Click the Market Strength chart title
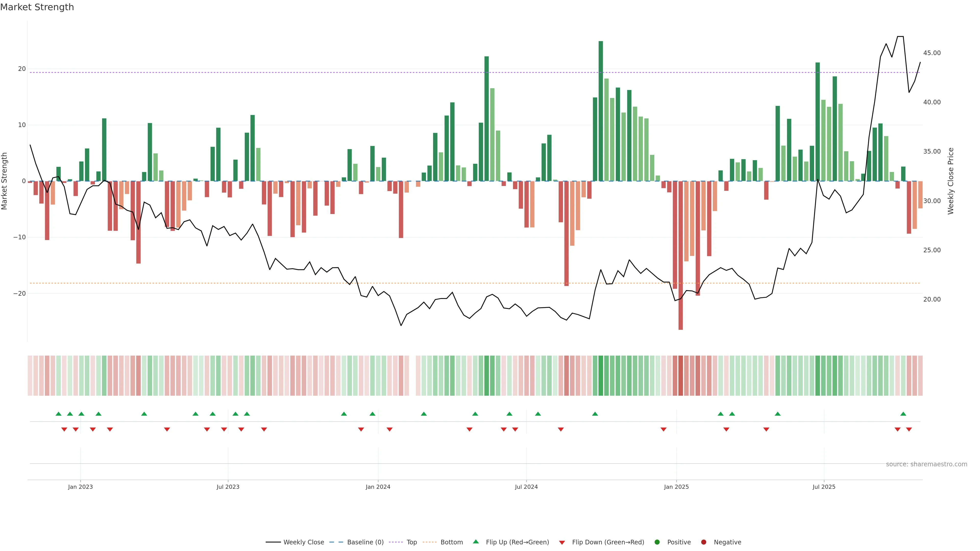 click(37, 7)
